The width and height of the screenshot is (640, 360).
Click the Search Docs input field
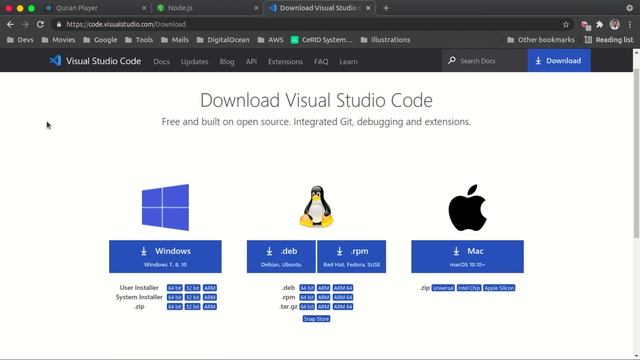(484, 60)
